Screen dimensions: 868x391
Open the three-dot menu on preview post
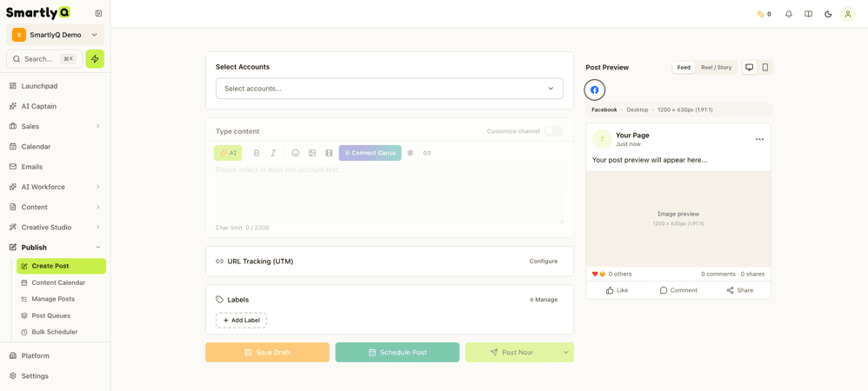click(x=759, y=139)
